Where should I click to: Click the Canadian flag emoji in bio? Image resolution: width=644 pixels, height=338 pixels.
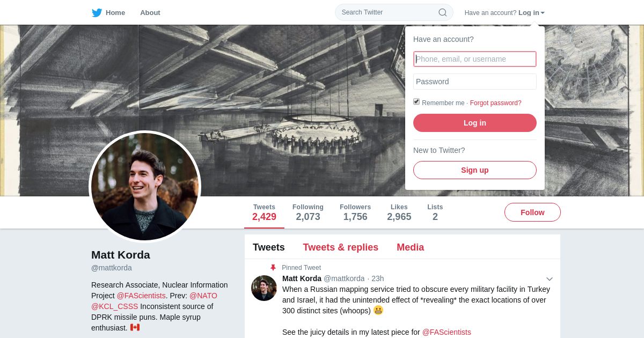coord(135,327)
